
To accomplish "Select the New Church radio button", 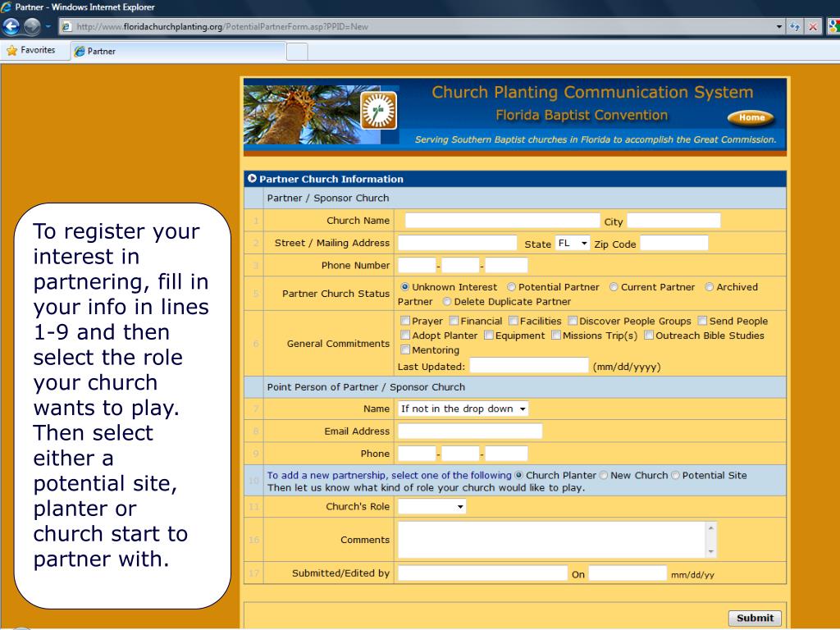I will pos(603,475).
